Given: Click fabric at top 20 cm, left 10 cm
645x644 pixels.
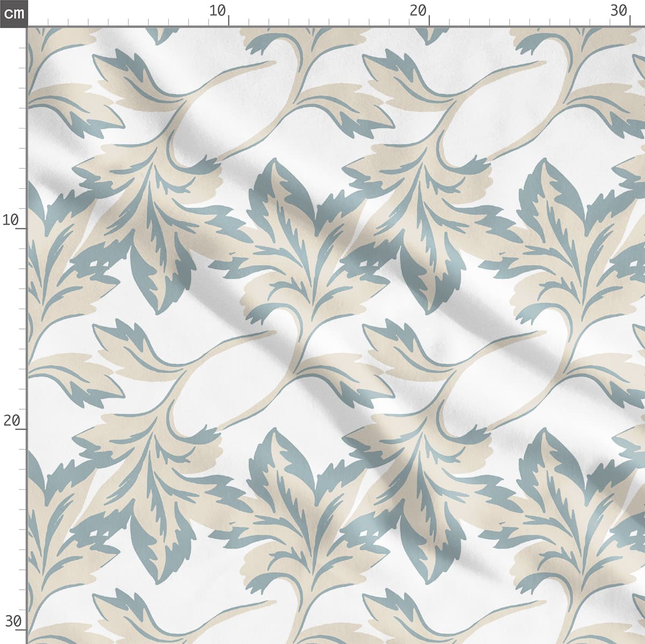Looking at the screenshot, I should coord(429,228).
